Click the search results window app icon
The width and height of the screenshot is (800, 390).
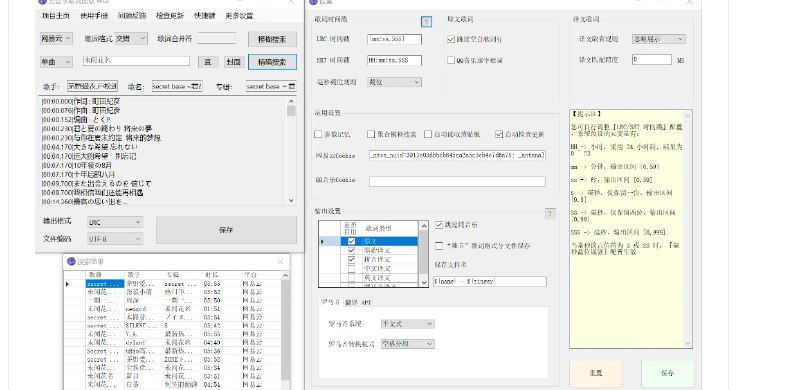click(x=71, y=261)
